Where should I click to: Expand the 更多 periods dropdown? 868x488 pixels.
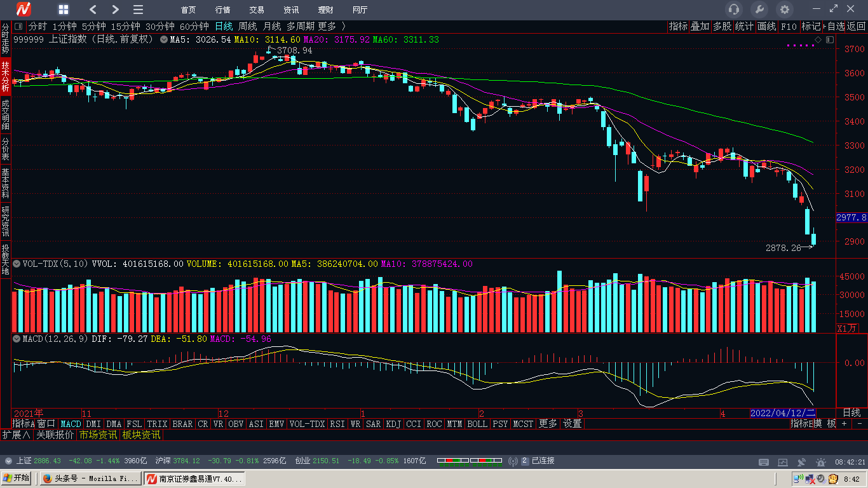coord(332,26)
